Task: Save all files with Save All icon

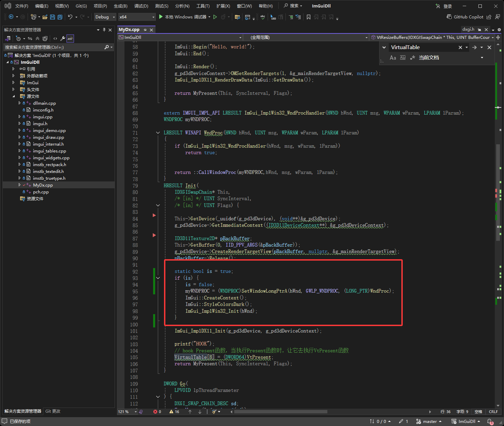Action: [x=60, y=17]
